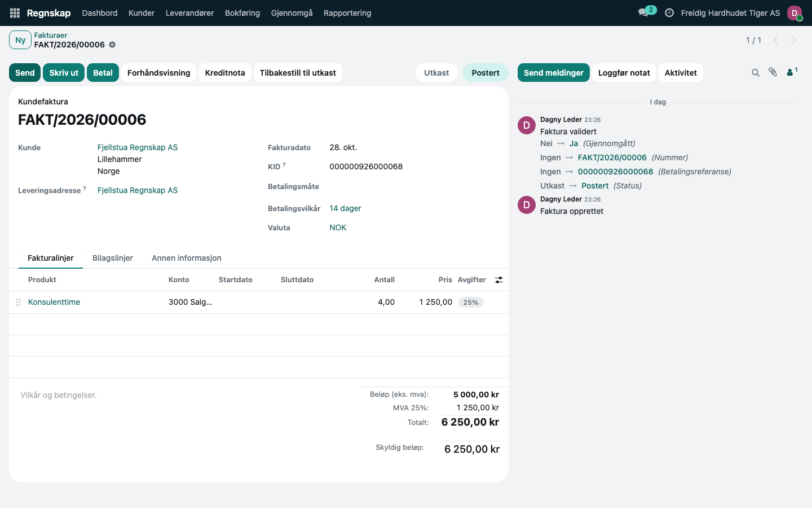Grab the drag handle on Konsulenttime line
The width and height of the screenshot is (812, 508).
pyautogui.click(x=18, y=302)
